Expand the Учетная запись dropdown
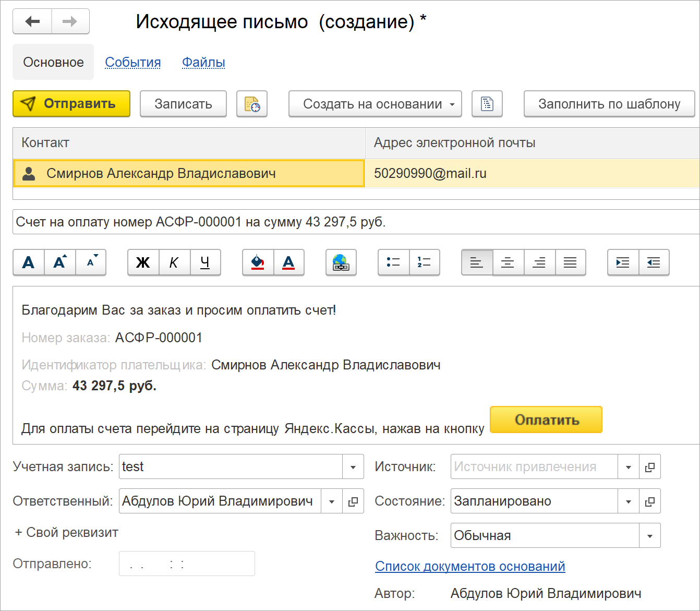 353,467
